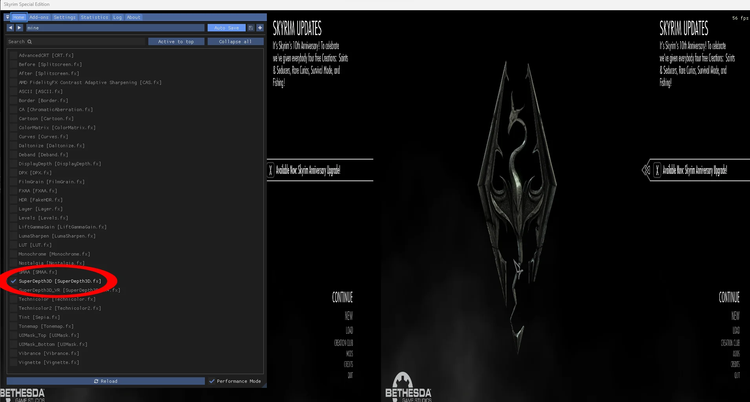Enable the AdvancedCRT [CRT.fx] effect

coord(13,55)
